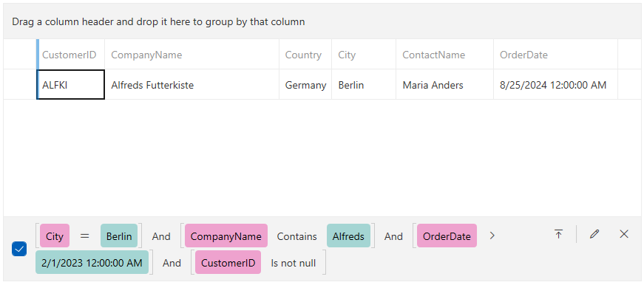644x285 pixels.
Task: Select the Maria Anders cell
Action: click(x=445, y=84)
